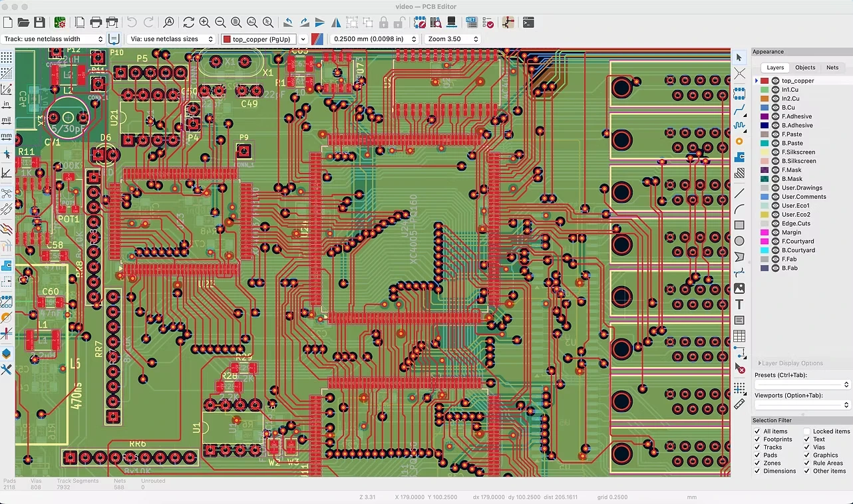Viewport: 853px width, 504px height.
Task: Open Track width dropdown
Action: click(x=54, y=39)
